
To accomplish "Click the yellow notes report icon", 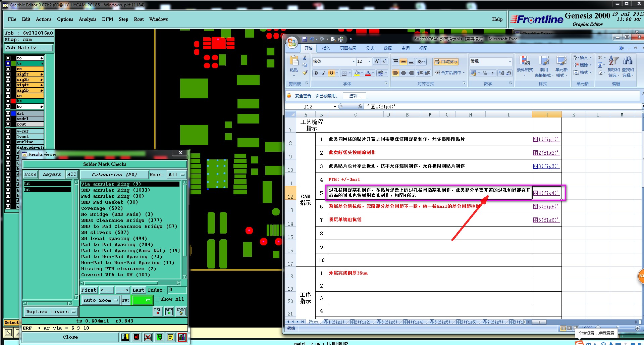I will point(171,337).
